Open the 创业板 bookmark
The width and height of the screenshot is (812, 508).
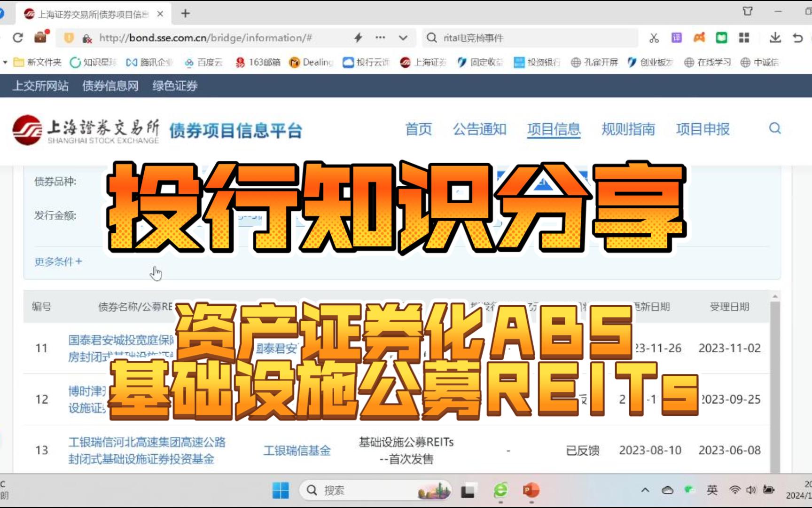pos(650,62)
